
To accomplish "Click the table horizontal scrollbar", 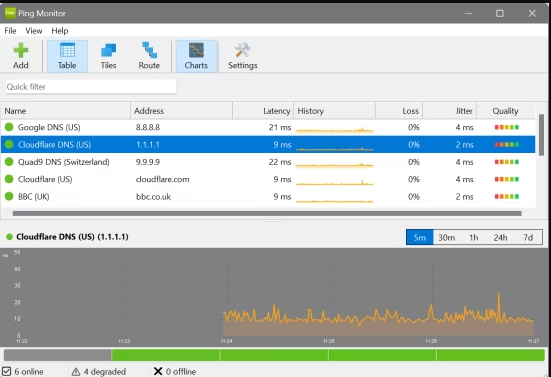I will click(267, 214).
